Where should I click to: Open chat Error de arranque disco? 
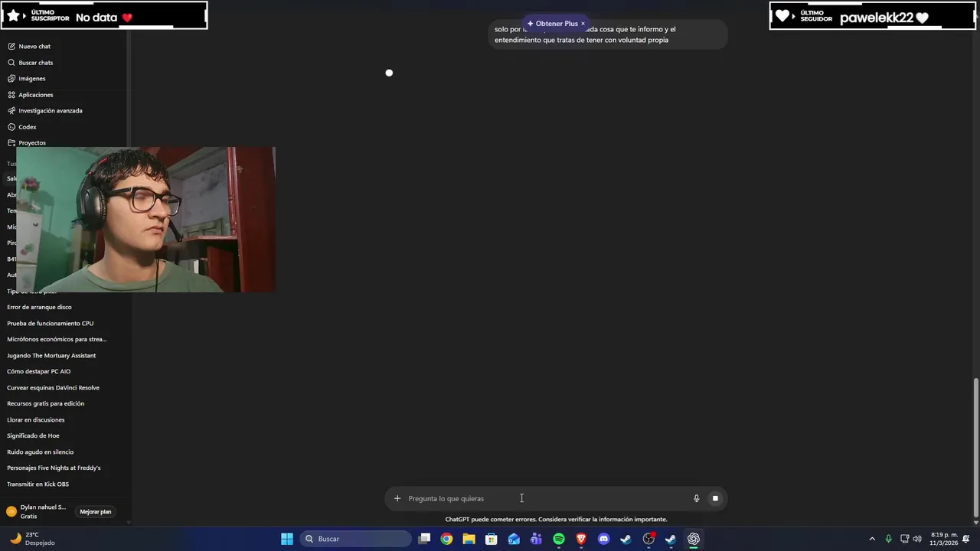(x=40, y=308)
